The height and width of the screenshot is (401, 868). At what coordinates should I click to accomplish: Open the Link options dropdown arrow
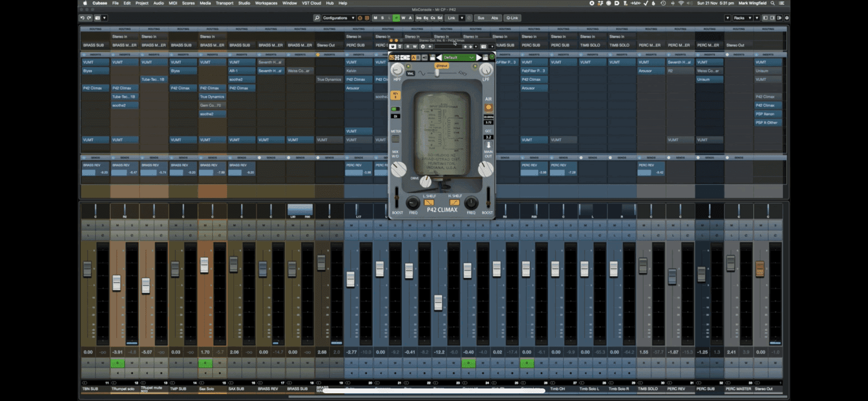[x=462, y=18]
